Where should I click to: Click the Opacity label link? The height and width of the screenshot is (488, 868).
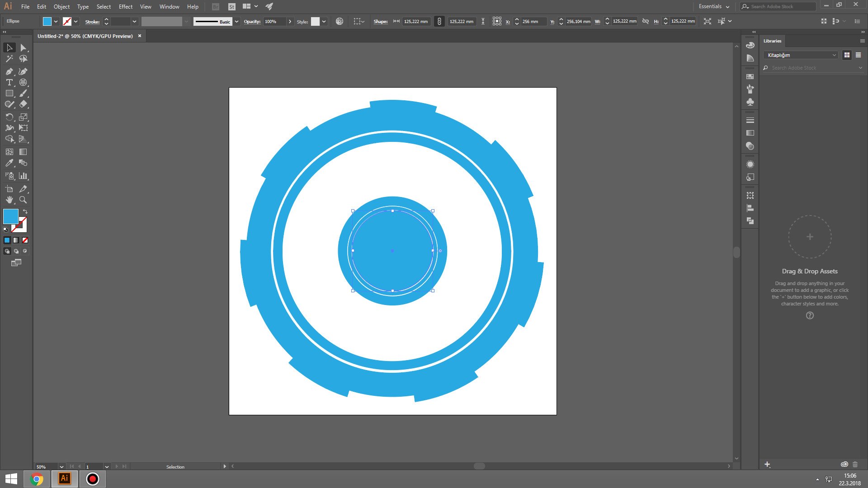252,22
